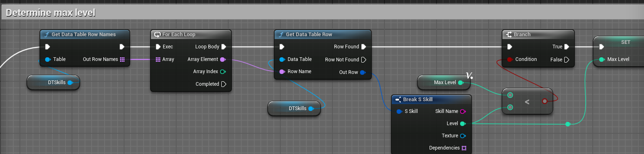The height and width of the screenshot is (154, 644).
Task: Select the SET node header
Action: [x=619, y=42]
